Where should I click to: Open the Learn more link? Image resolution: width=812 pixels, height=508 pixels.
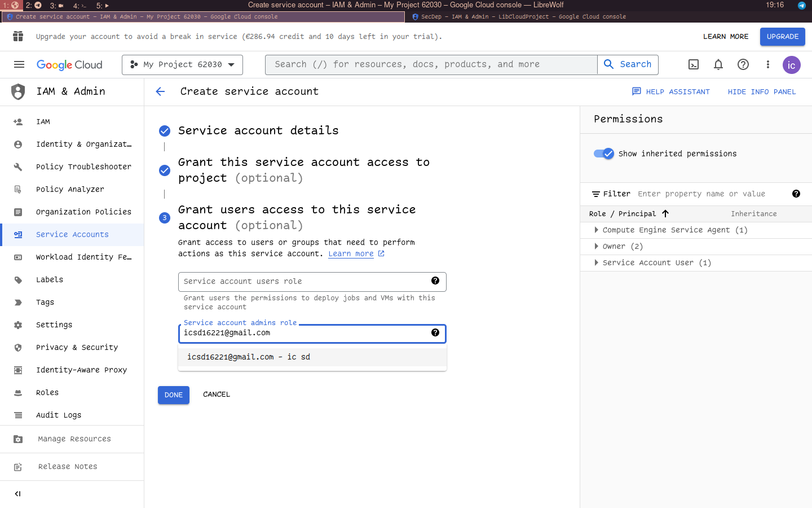(351, 253)
